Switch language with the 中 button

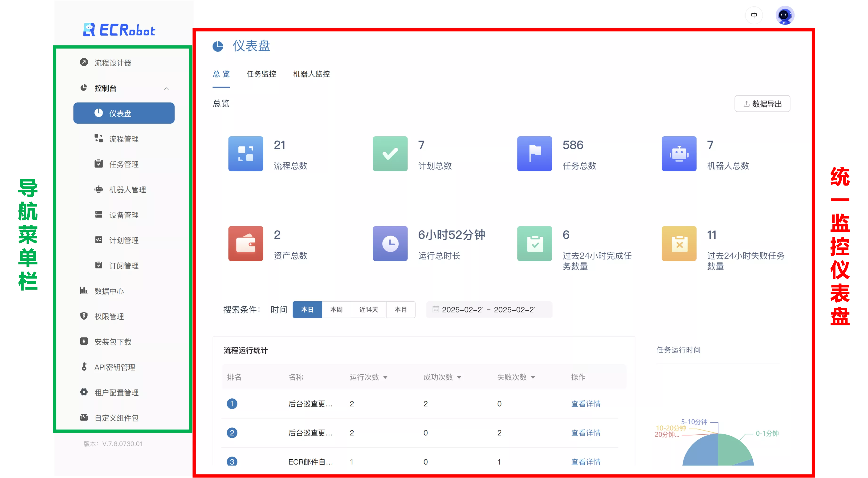click(754, 15)
